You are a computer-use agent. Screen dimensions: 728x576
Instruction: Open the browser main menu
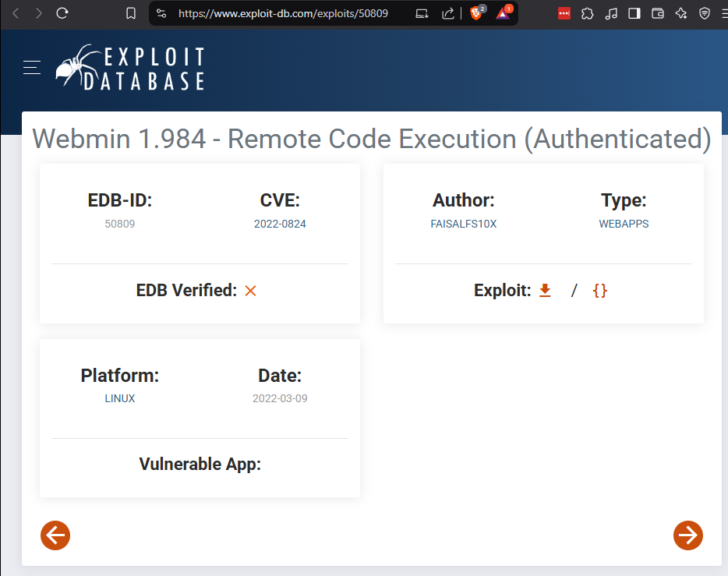(725, 13)
